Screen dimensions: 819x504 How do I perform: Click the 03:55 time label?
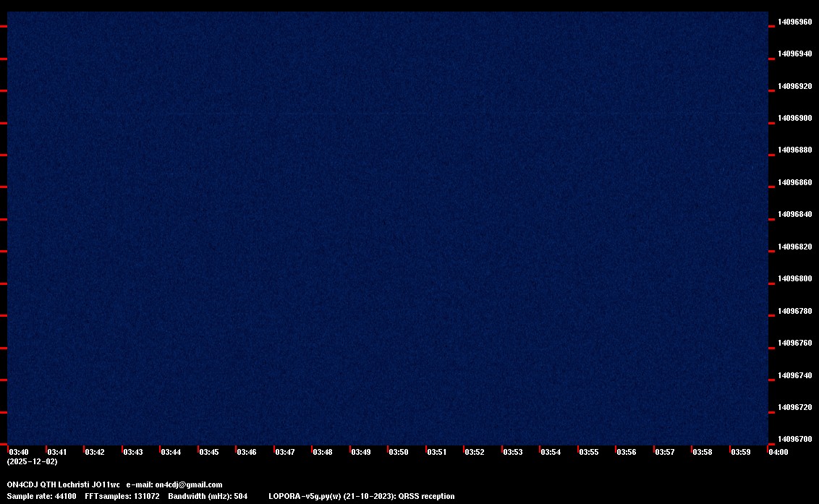589,452
